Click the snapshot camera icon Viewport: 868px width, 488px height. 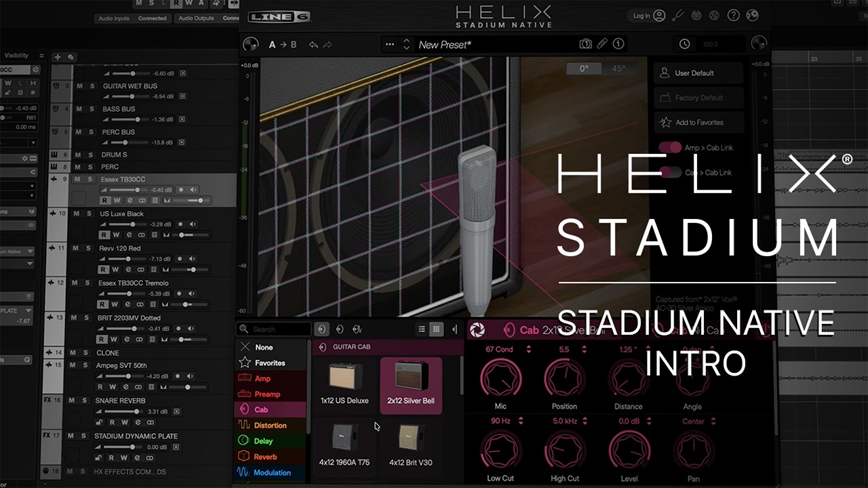tap(585, 44)
